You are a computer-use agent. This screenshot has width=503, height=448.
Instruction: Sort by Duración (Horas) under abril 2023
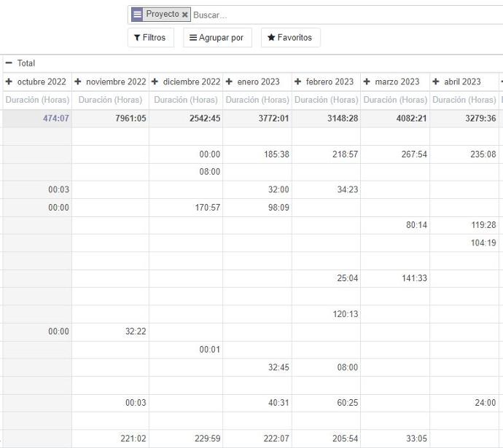pos(464,100)
